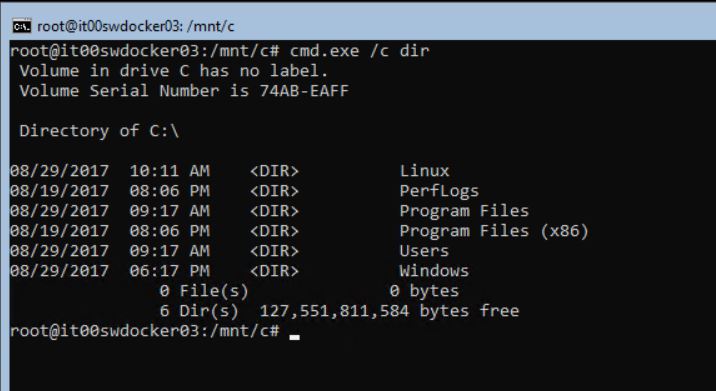Click the volume serial number 74AB-EAFF

tap(304, 91)
